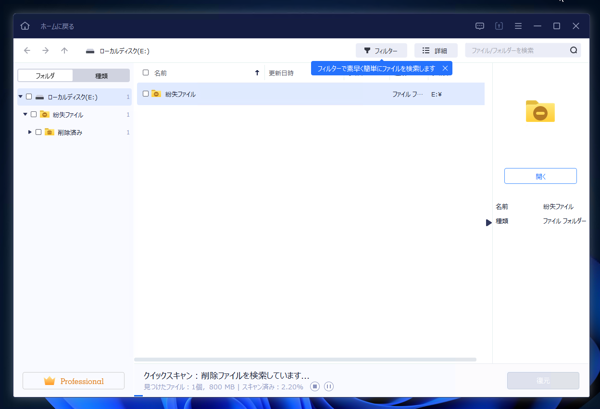Click the drive icon in the path bar
Screen dimensions: 600x409
pos(90,51)
